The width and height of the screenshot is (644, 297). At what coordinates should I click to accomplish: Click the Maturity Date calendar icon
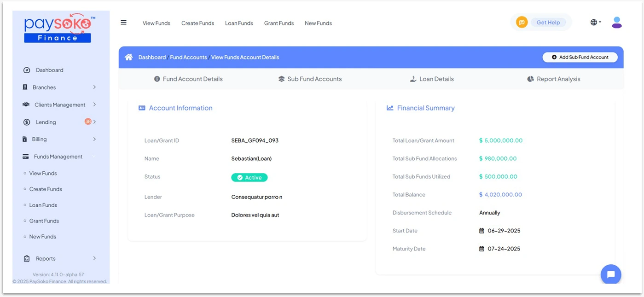click(482, 249)
